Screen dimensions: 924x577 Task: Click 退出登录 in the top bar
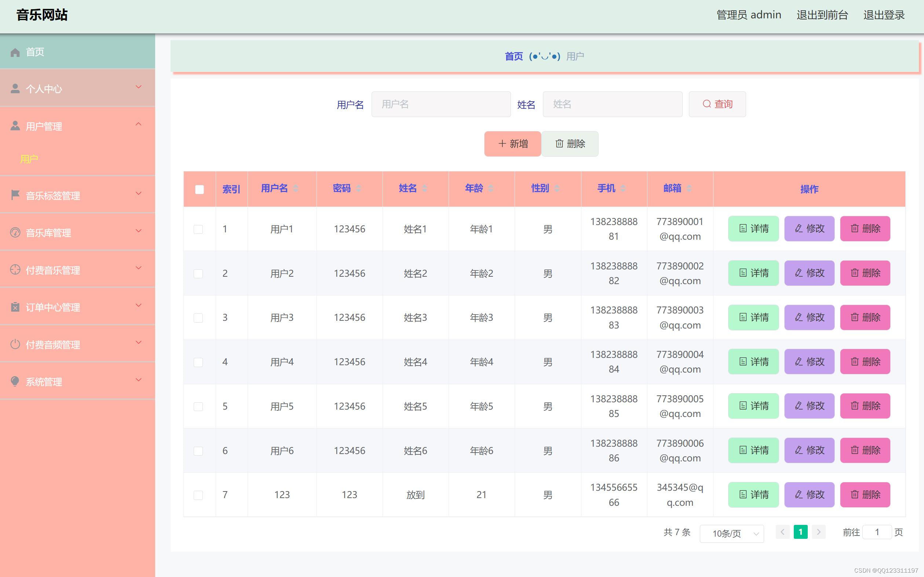point(884,15)
